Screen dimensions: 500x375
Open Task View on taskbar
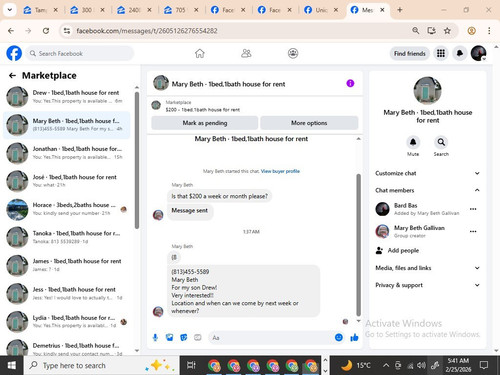pos(191,366)
